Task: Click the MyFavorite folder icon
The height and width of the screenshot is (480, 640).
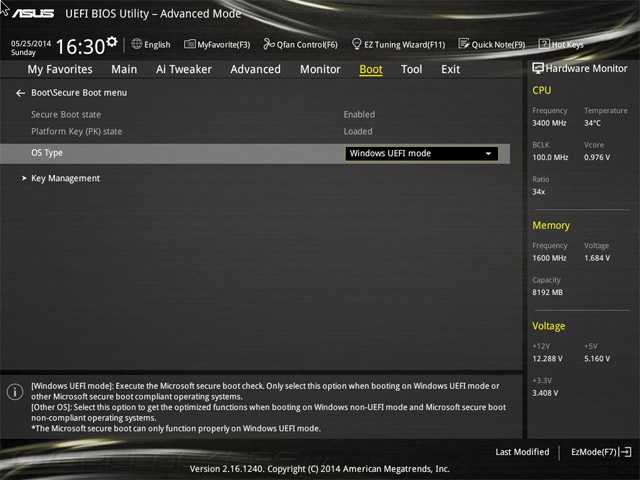Action: click(x=189, y=44)
